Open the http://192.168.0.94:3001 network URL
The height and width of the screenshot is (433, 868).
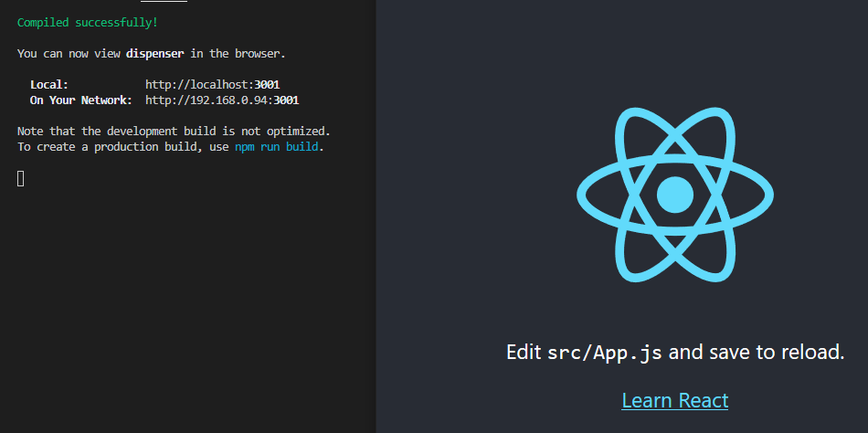click(222, 100)
